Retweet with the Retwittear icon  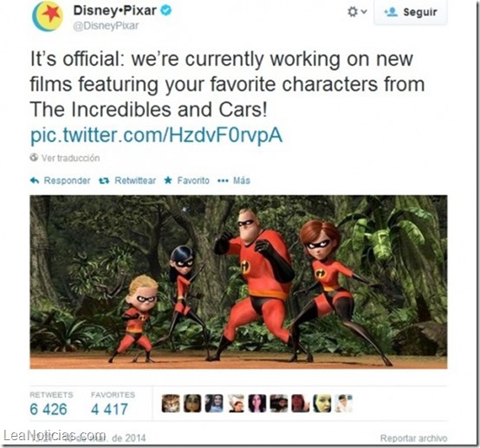coord(104,180)
